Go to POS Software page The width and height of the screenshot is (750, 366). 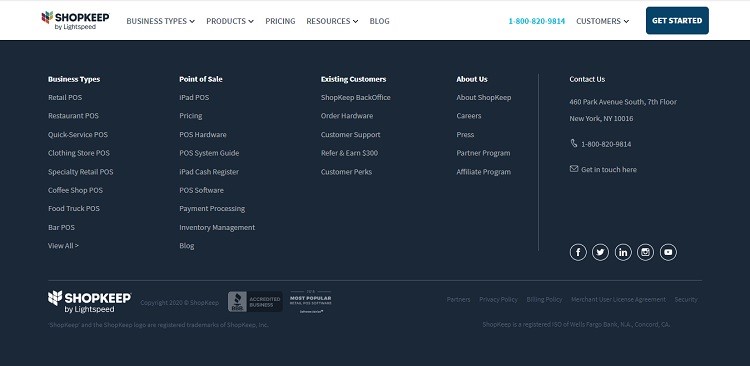pos(201,190)
